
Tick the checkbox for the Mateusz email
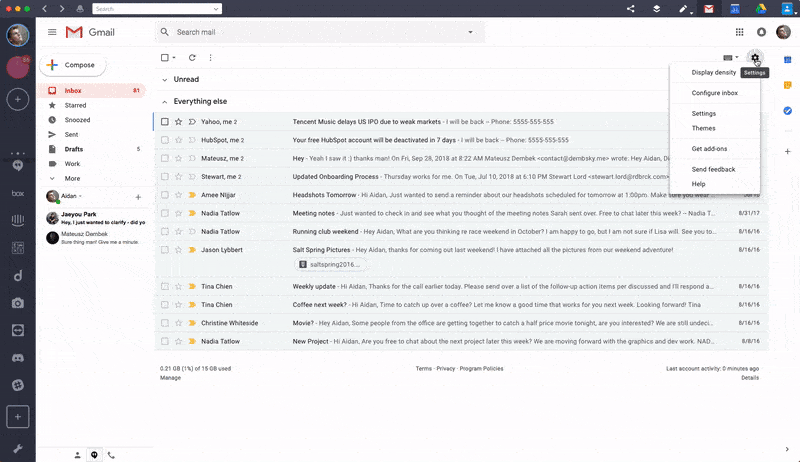click(x=165, y=158)
